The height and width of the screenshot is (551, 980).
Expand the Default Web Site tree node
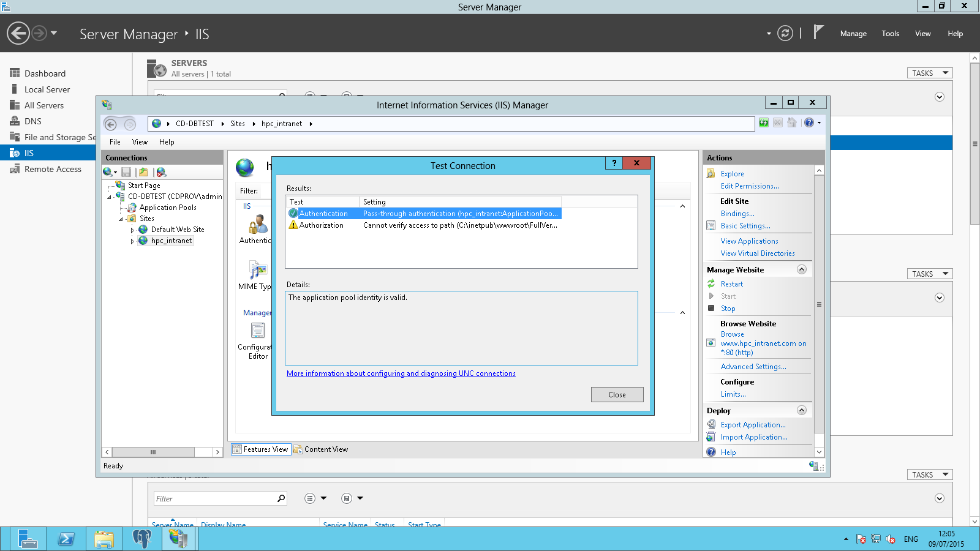pyautogui.click(x=132, y=230)
